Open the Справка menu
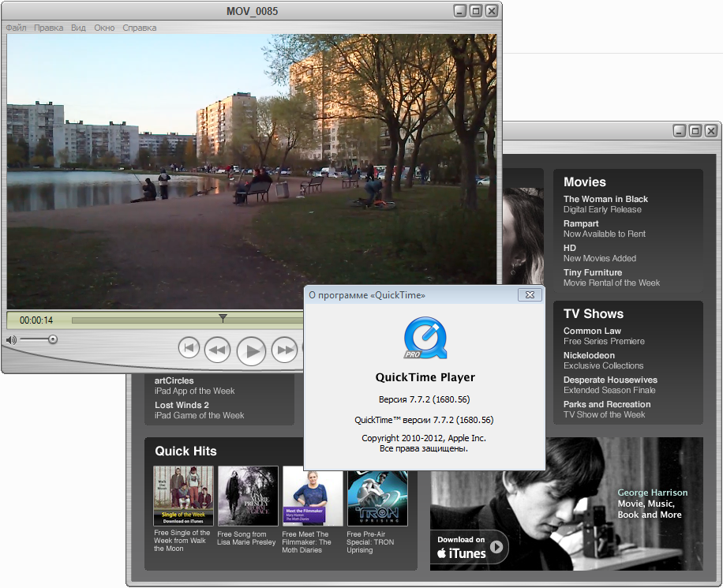This screenshot has height=588, width=723. pyautogui.click(x=139, y=28)
